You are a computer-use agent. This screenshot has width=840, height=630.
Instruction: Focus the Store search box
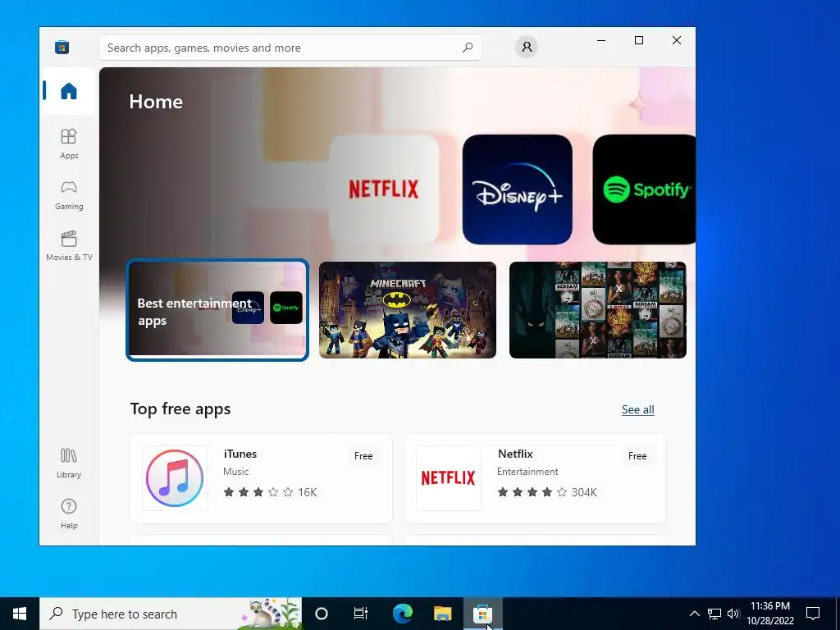point(290,47)
